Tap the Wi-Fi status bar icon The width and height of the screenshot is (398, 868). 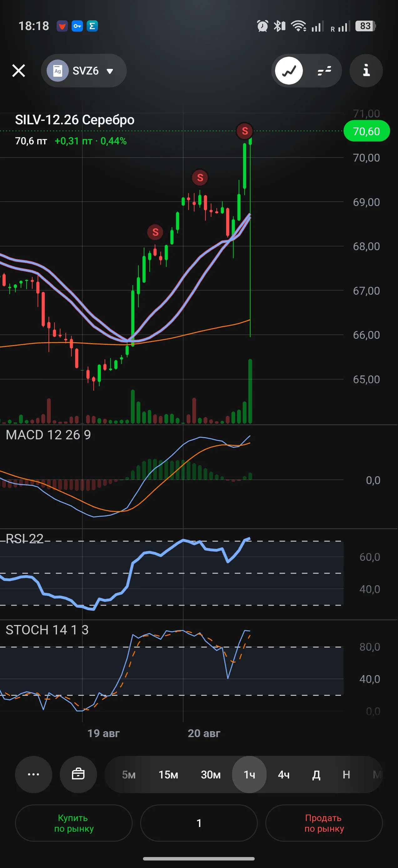(x=298, y=26)
